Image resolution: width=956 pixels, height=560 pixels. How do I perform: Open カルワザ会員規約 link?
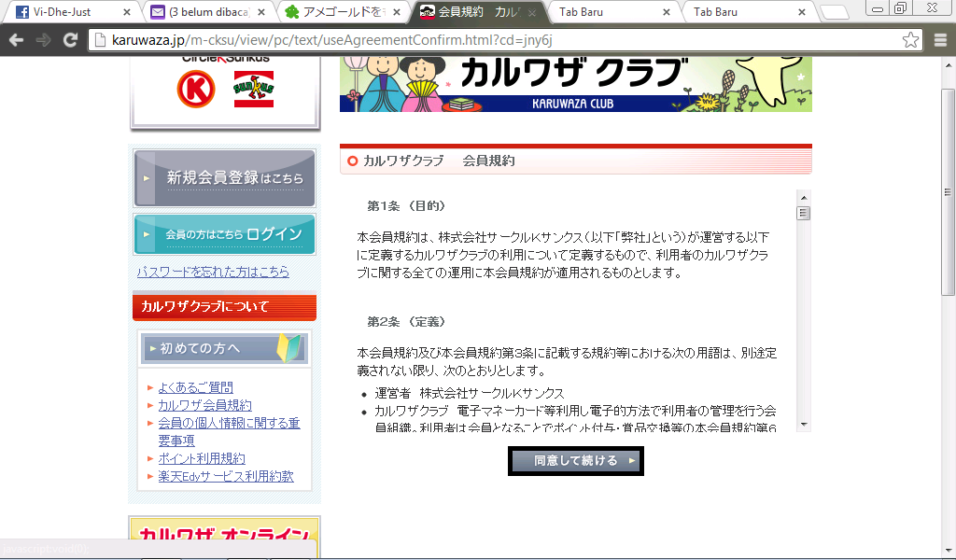[x=204, y=405]
